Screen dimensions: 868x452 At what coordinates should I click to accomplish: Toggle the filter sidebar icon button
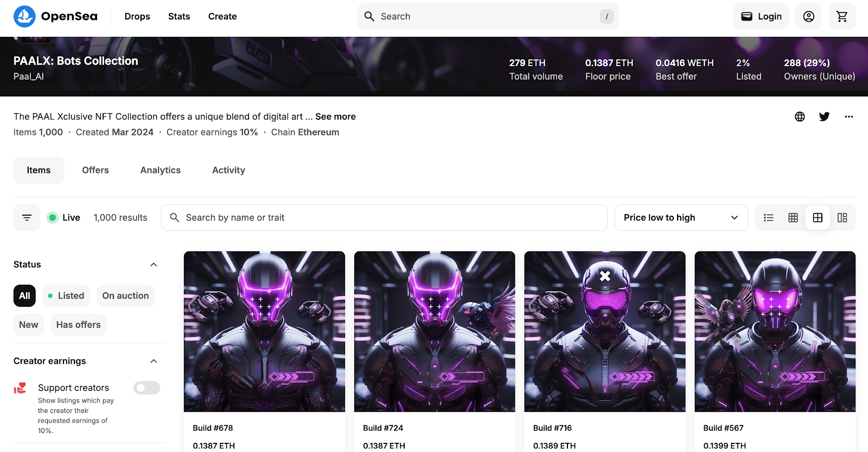27,217
